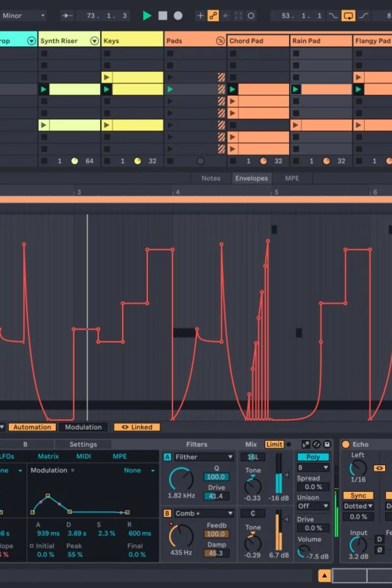Viewport: 392px width, 588px height.
Task: Click the Modulation envelope button
Action: 83,427
